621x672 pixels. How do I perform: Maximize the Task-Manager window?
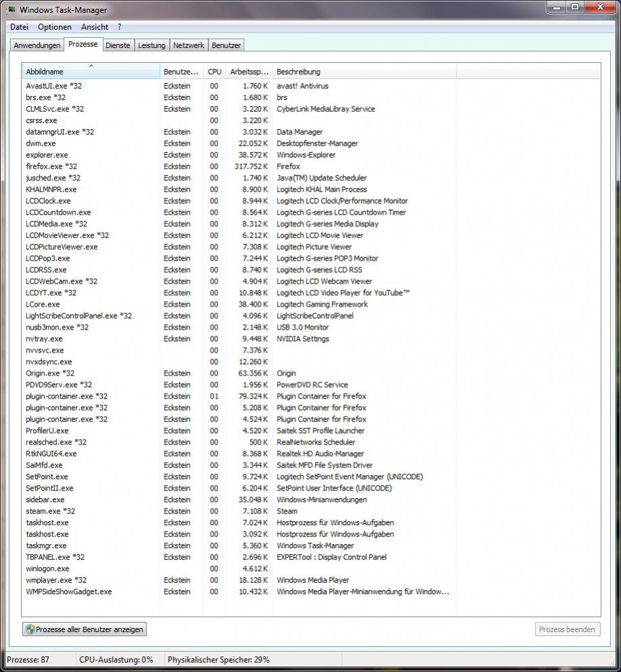coord(575,7)
